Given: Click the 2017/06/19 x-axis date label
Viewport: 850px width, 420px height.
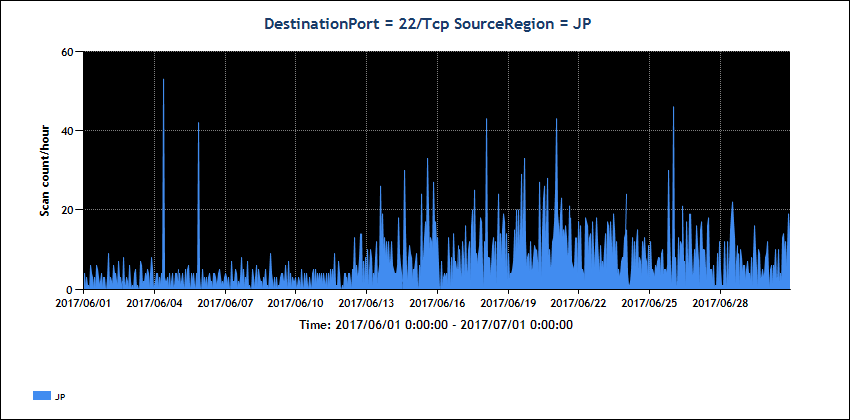Looking at the screenshot, I should pos(508,303).
